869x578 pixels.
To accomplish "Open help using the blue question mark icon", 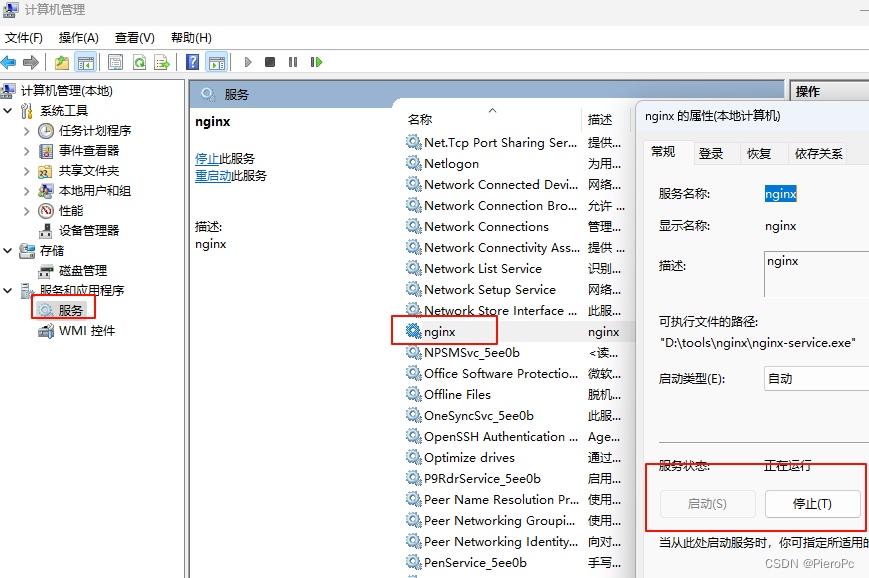I will coord(191,62).
